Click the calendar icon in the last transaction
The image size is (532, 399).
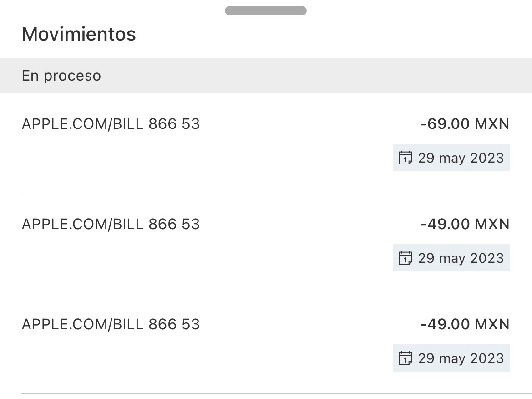[x=405, y=358]
